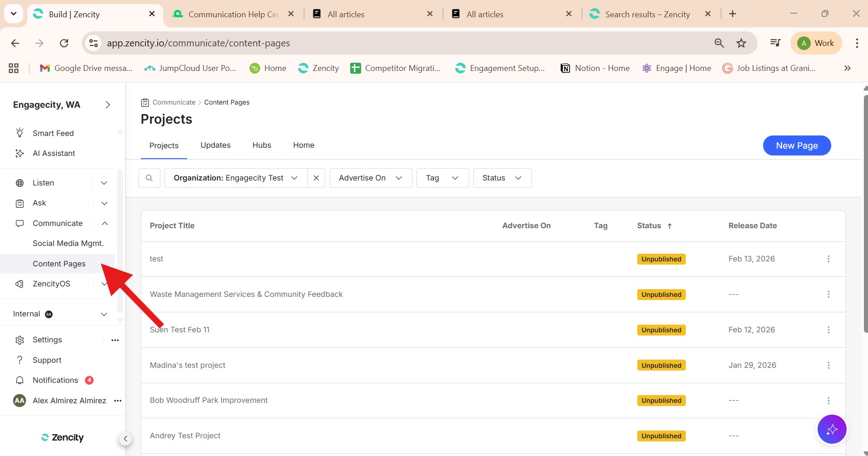Click the New Page button

(797, 145)
